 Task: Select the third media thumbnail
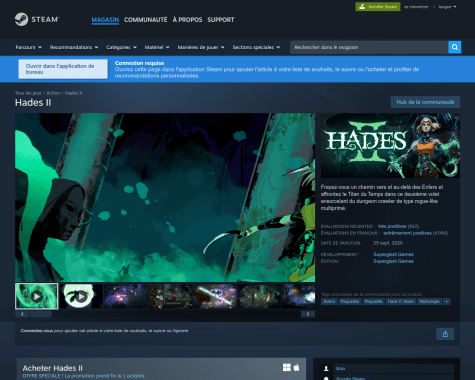point(126,296)
